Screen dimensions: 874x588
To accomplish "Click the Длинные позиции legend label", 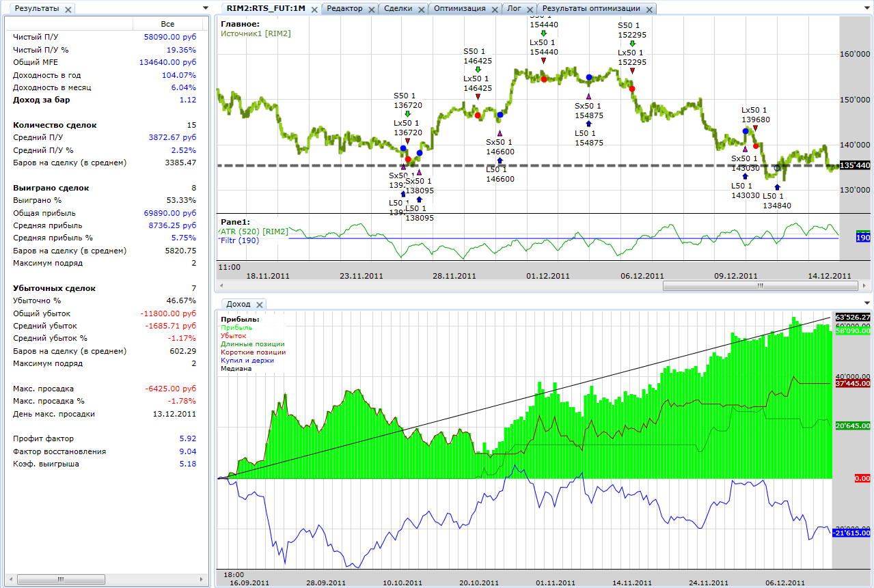I will point(252,344).
